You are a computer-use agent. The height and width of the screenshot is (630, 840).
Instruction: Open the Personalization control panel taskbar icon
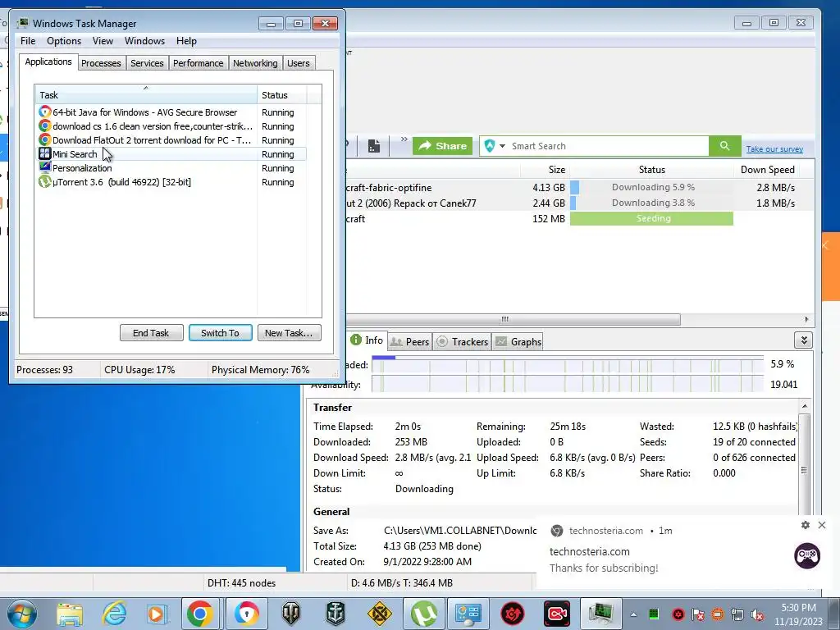pyautogui.click(x=468, y=614)
